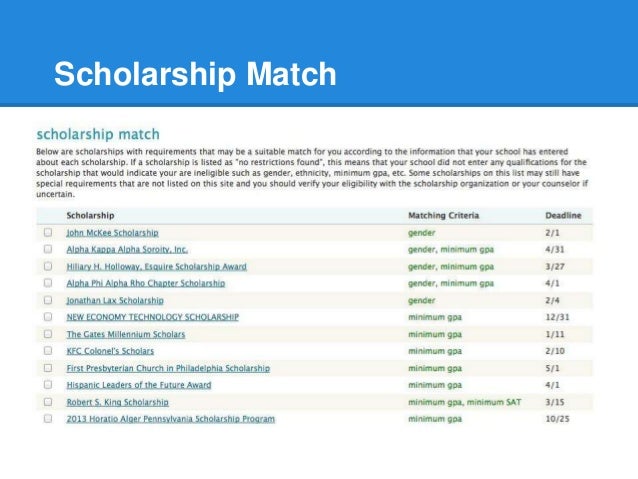Open First Presbyterian Church in Philadelphia Scholarship

(x=168, y=368)
